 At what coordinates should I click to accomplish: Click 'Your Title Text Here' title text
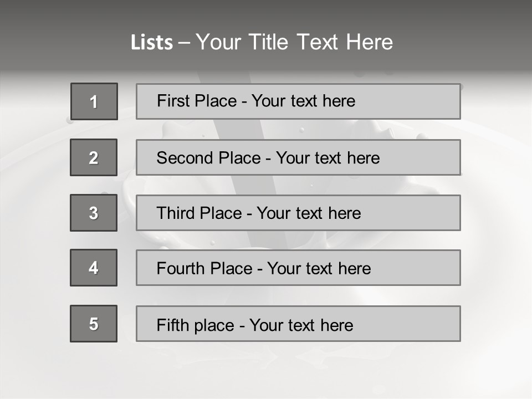point(294,43)
